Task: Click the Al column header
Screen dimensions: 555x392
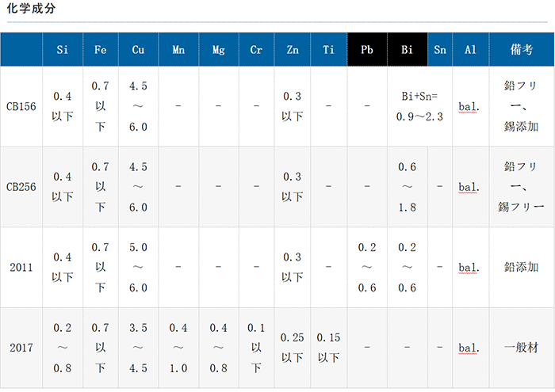Action: tap(470, 50)
